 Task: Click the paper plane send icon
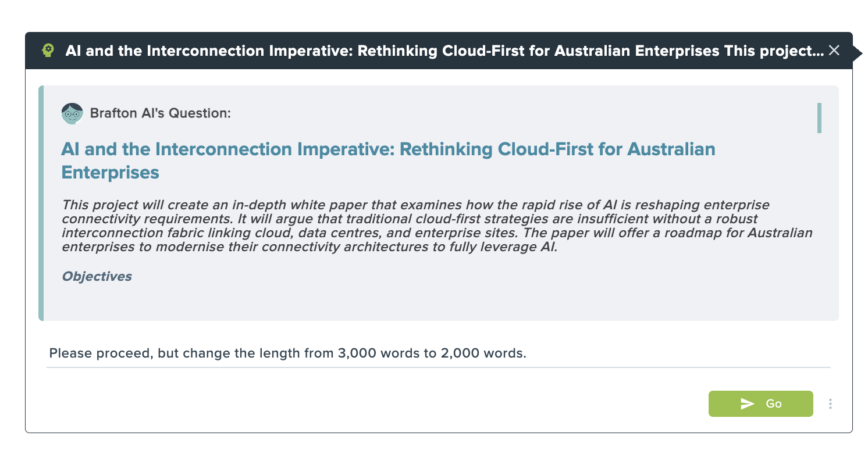(747, 403)
